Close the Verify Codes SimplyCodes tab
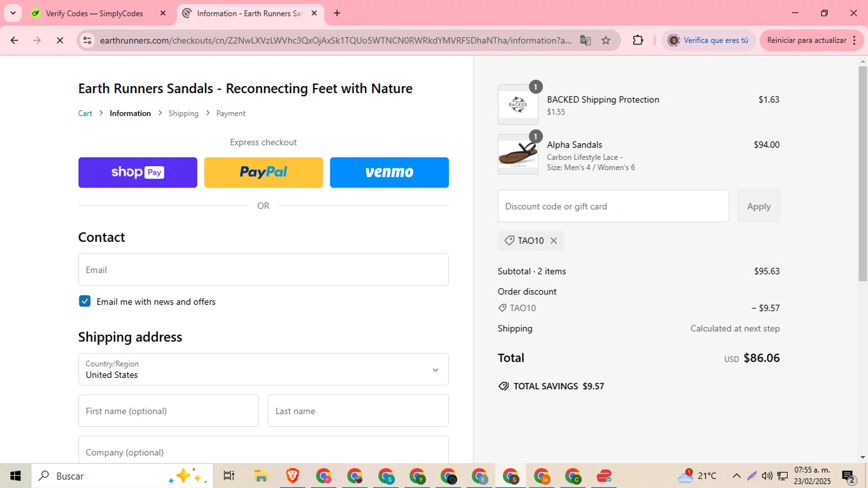This screenshot has height=488, width=868. tap(163, 13)
